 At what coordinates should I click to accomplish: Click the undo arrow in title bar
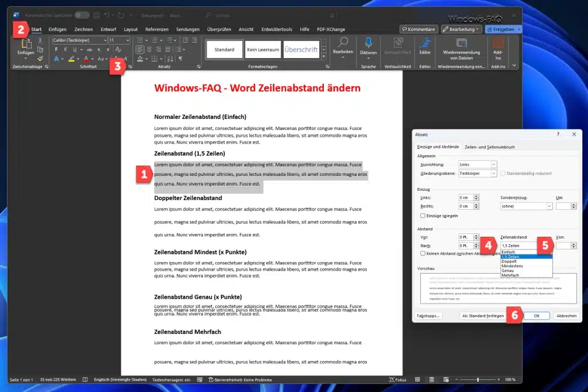(x=107, y=16)
